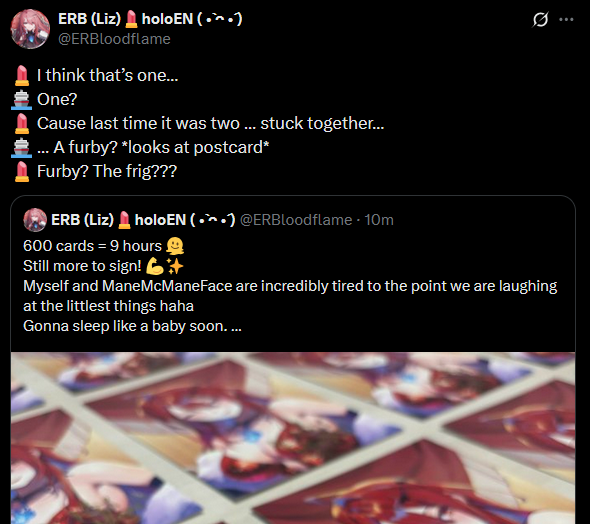This screenshot has width=590, height=524.
Task: Open the three-dot more options menu
Action: coord(566,19)
